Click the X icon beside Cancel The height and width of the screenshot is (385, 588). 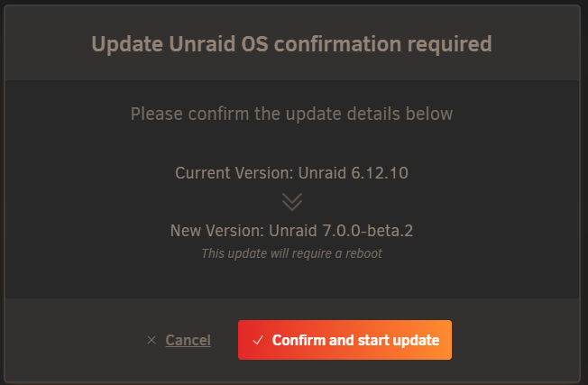[x=152, y=340]
